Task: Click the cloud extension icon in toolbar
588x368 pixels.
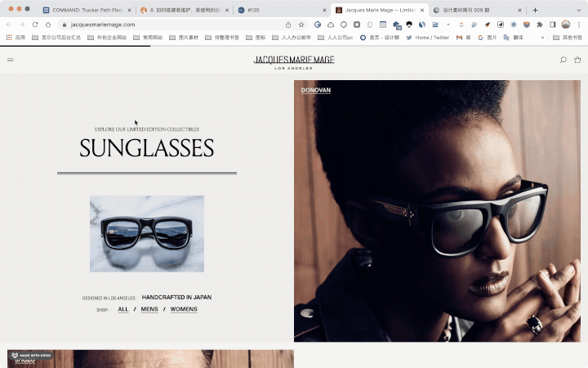Action: tap(331, 25)
